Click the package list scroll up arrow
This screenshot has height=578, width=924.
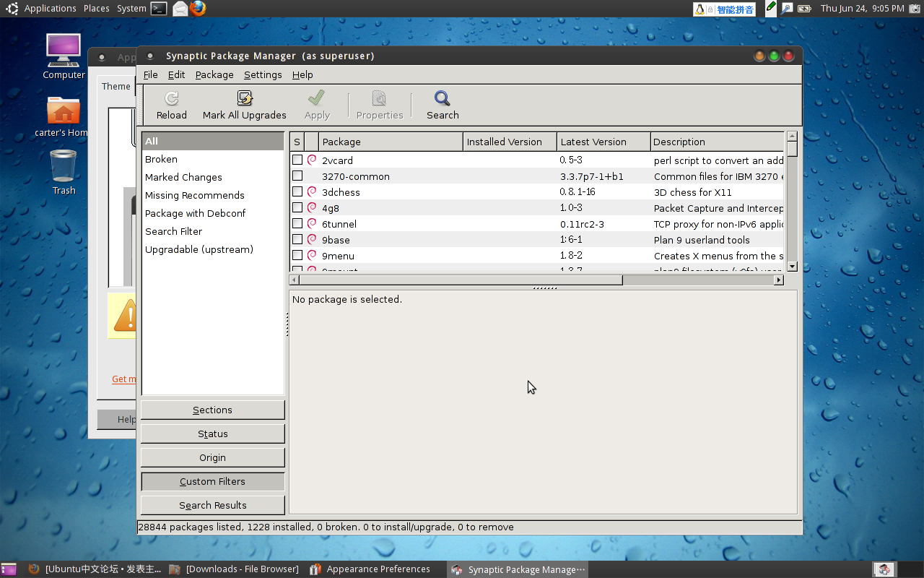[x=792, y=136]
